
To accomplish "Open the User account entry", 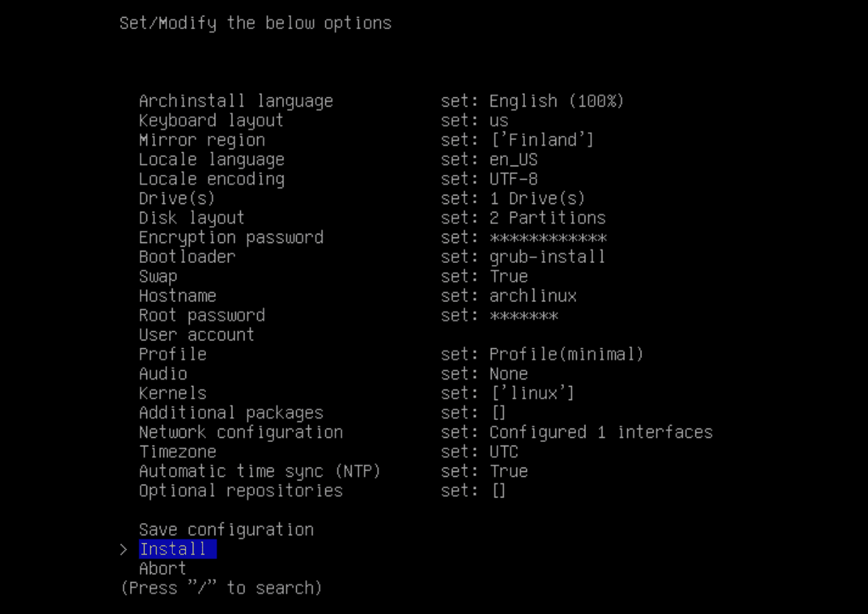I will point(197,335).
